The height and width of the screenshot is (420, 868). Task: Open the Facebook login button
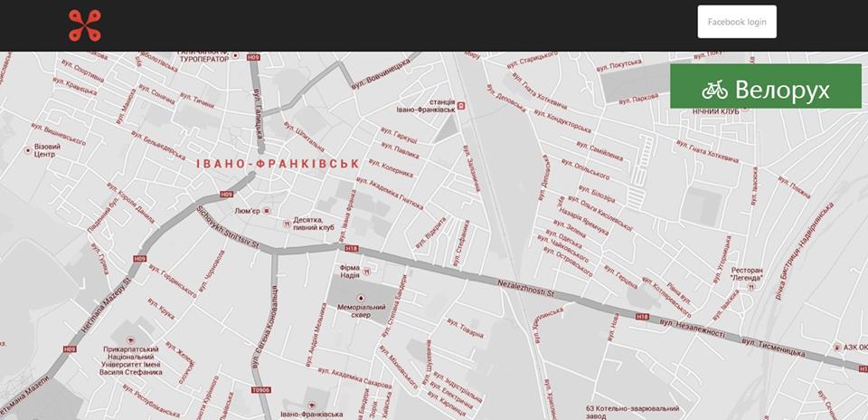click(737, 22)
